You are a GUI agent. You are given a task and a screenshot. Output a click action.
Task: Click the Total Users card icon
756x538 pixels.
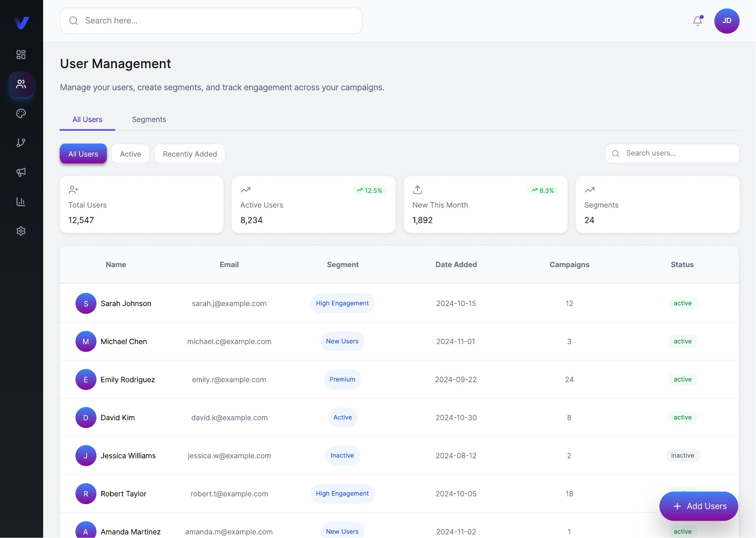click(x=73, y=190)
